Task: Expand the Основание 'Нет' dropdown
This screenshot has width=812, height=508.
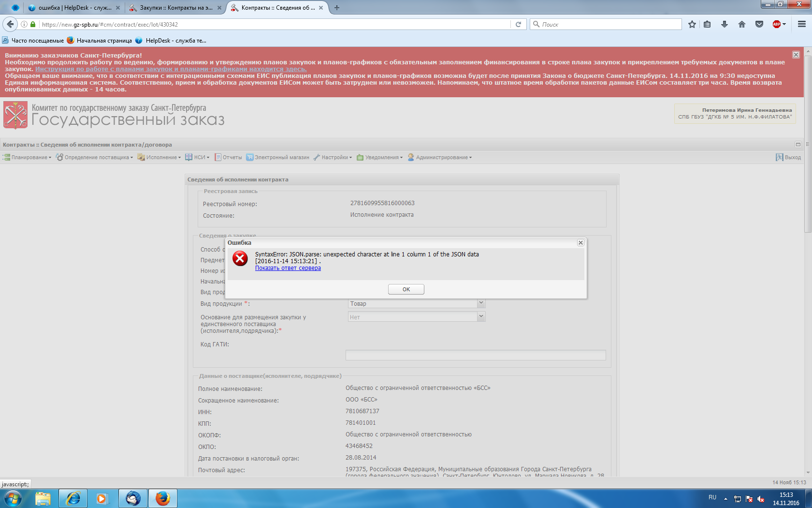Action: (481, 317)
